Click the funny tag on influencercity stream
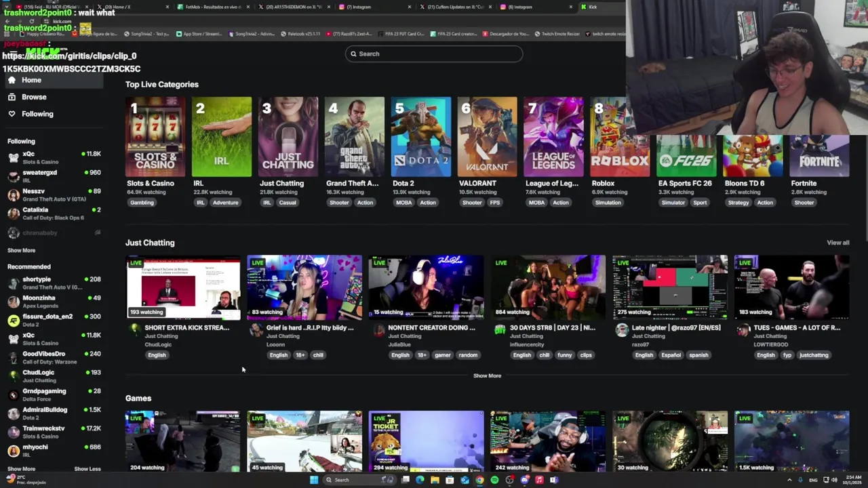 pos(564,355)
